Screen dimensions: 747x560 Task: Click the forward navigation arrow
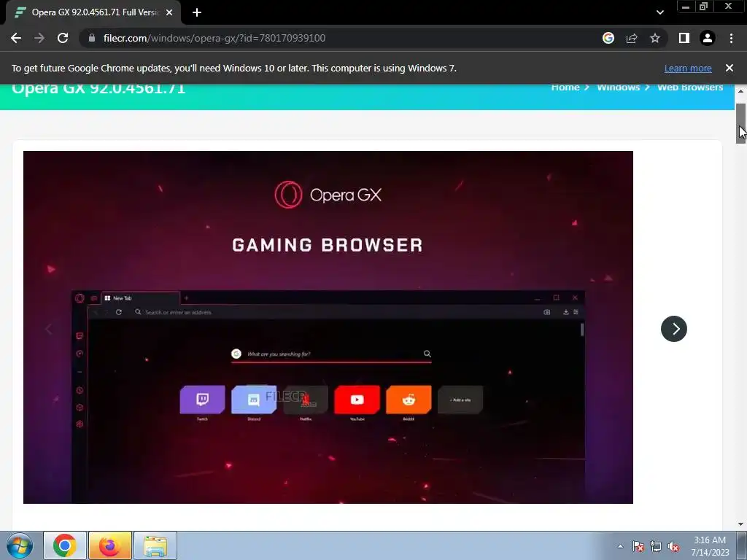tap(39, 38)
